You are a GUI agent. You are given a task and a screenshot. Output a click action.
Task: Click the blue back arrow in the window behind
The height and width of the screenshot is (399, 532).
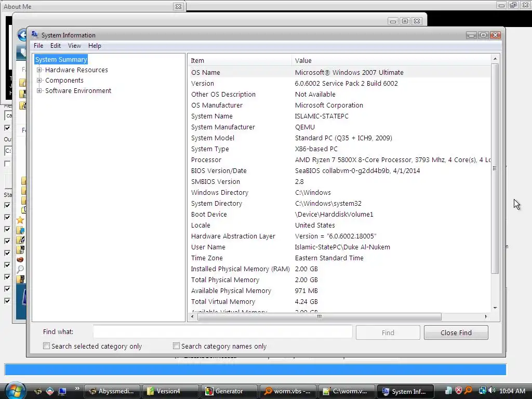tap(22, 35)
